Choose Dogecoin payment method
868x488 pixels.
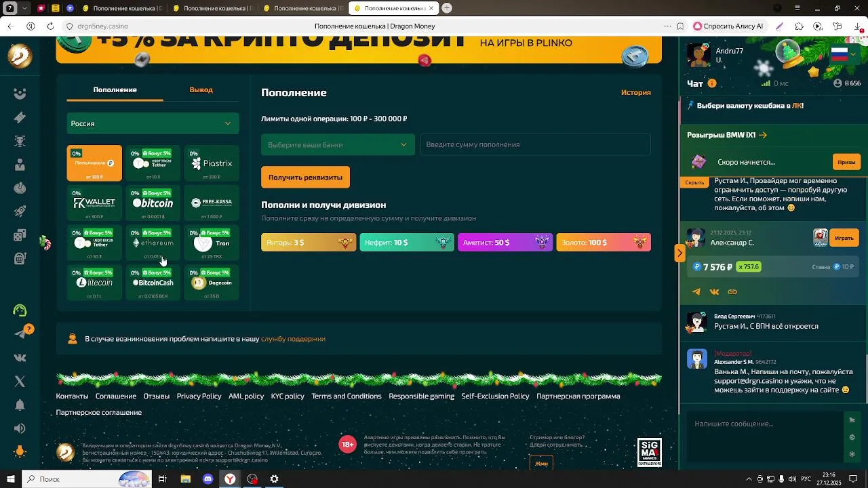coord(212,283)
